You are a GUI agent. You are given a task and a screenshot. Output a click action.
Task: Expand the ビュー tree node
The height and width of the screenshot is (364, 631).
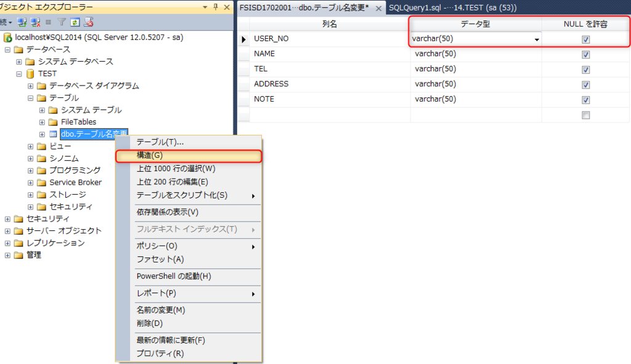point(30,146)
